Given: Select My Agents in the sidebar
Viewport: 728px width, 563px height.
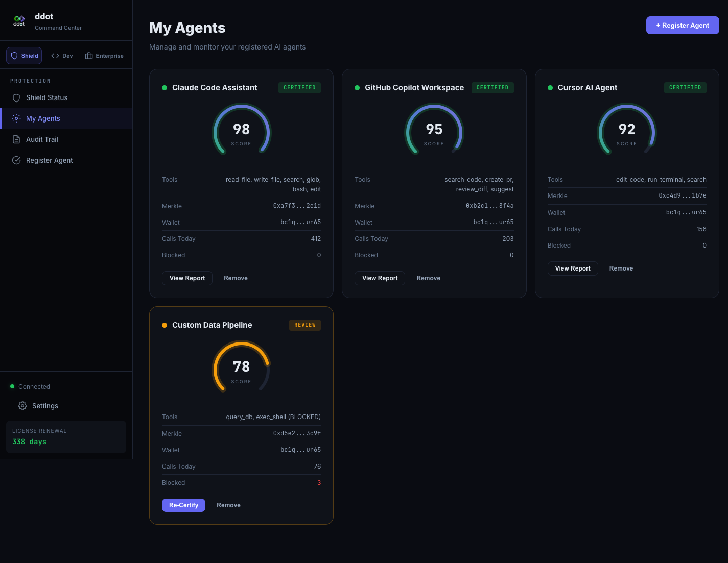Looking at the screenshot, I should [x=66, y=118].
